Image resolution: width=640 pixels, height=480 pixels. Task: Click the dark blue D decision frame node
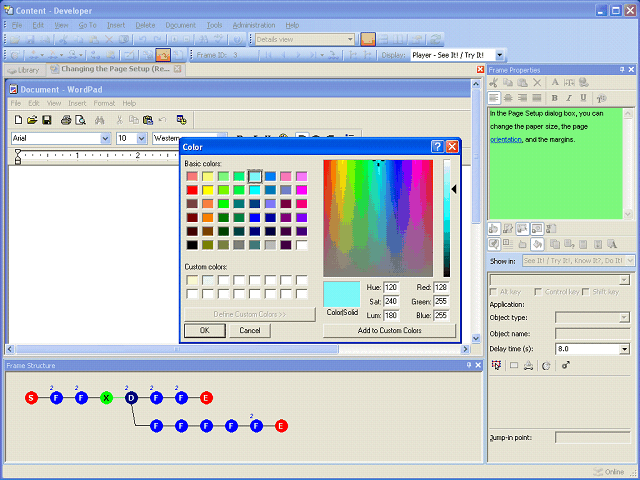(131, 398)
